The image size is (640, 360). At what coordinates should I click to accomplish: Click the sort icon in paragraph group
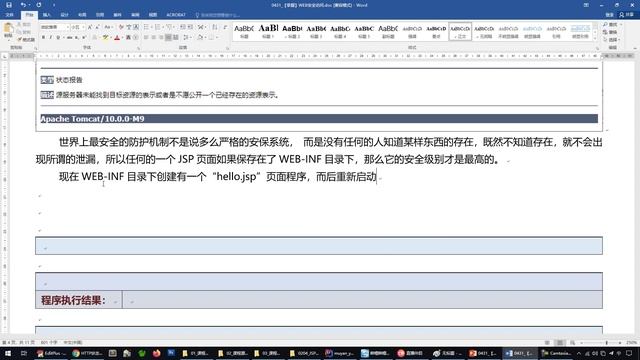215,27
